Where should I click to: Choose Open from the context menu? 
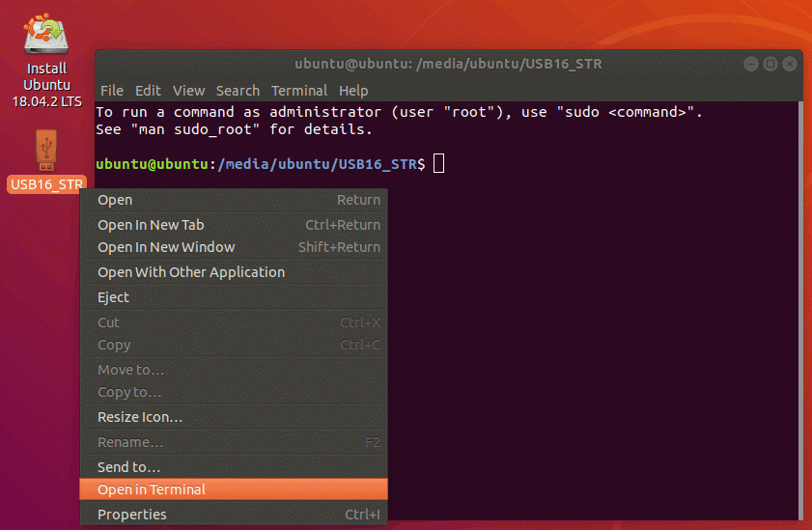[x=234, y=200]
